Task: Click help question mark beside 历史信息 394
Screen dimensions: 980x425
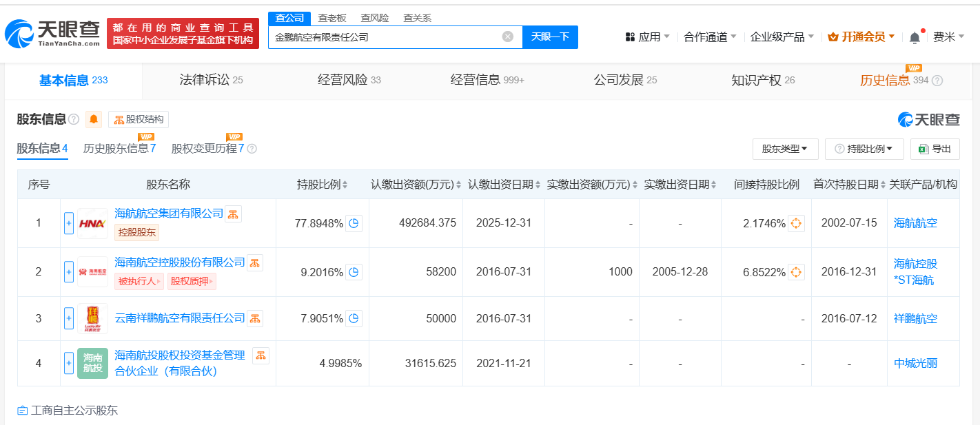Action: click(937, 81)
